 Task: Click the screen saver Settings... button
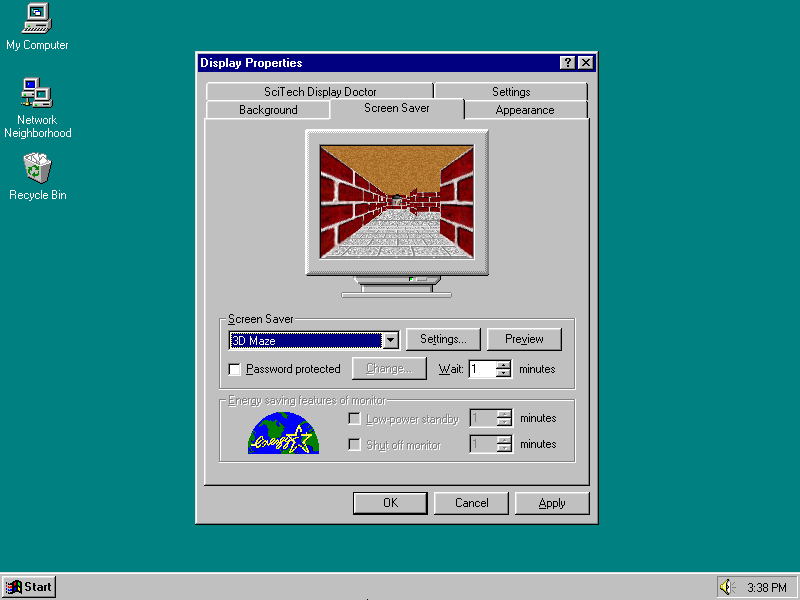[443, 339]
